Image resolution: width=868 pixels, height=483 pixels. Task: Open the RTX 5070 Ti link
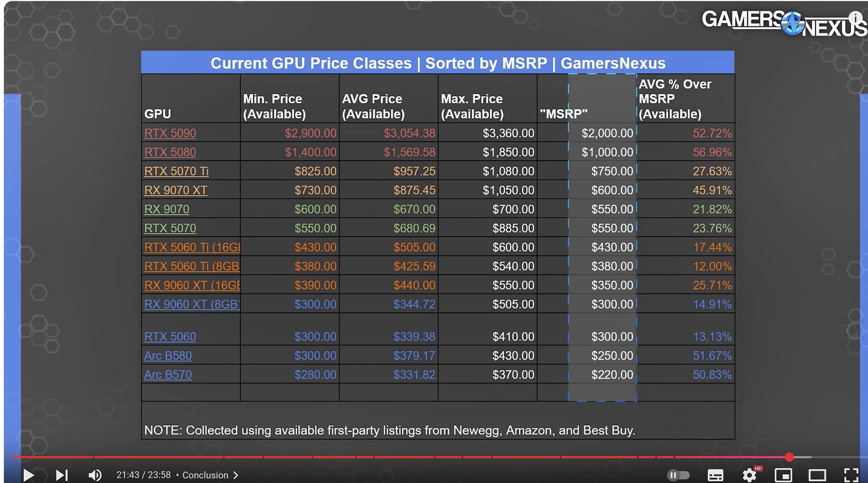(176, 171)
